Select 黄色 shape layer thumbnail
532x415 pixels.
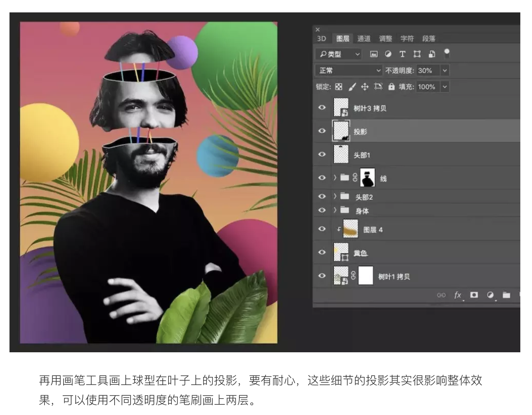click(341, 252)
